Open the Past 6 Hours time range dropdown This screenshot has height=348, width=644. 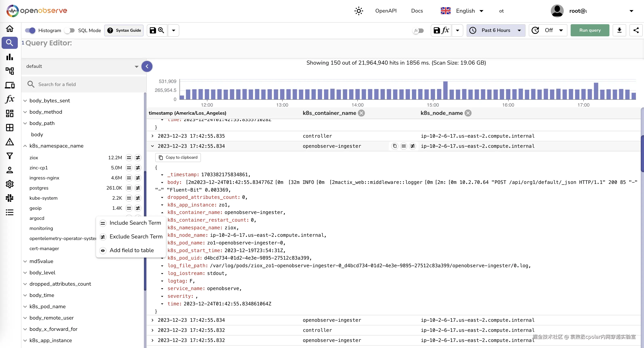[496, 30]
